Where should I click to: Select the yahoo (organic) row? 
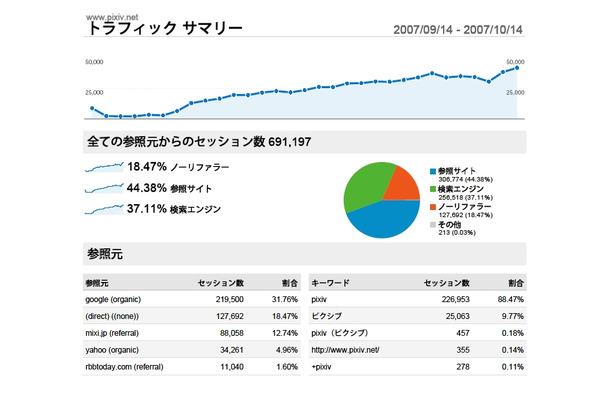tap(192, 350)
